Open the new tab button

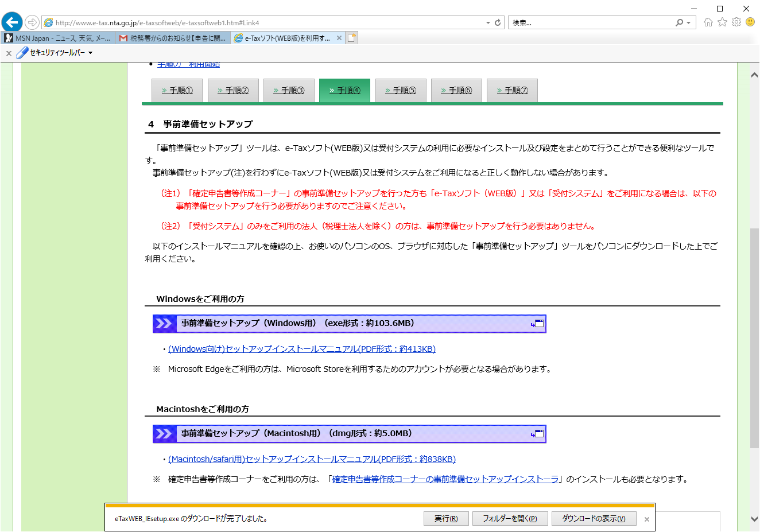click(x=352, y=38)
